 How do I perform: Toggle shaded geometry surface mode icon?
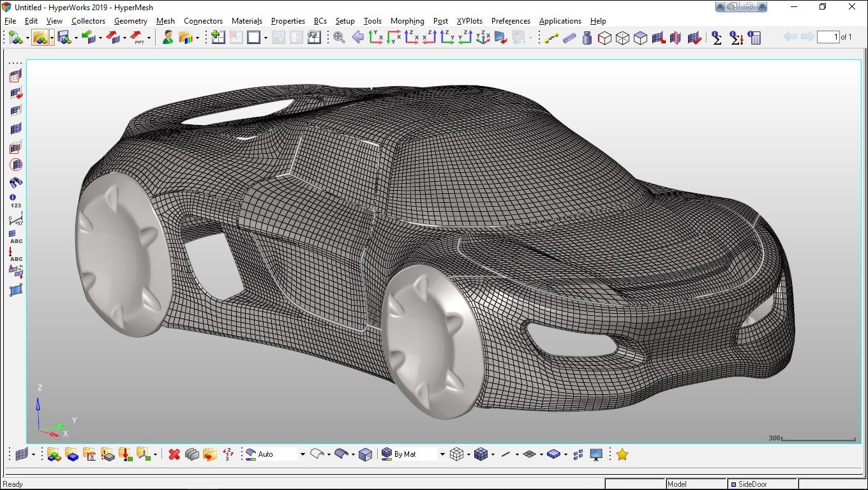[341, 454]
